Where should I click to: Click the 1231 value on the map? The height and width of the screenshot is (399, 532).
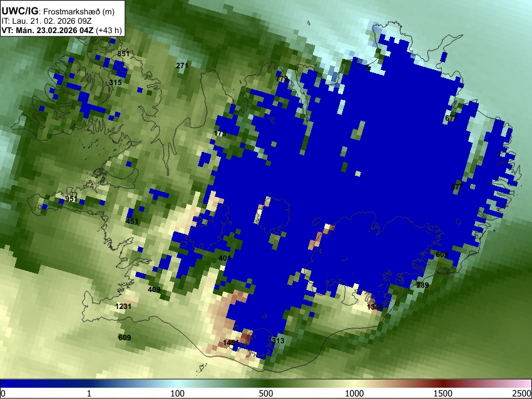pos(123,306)
